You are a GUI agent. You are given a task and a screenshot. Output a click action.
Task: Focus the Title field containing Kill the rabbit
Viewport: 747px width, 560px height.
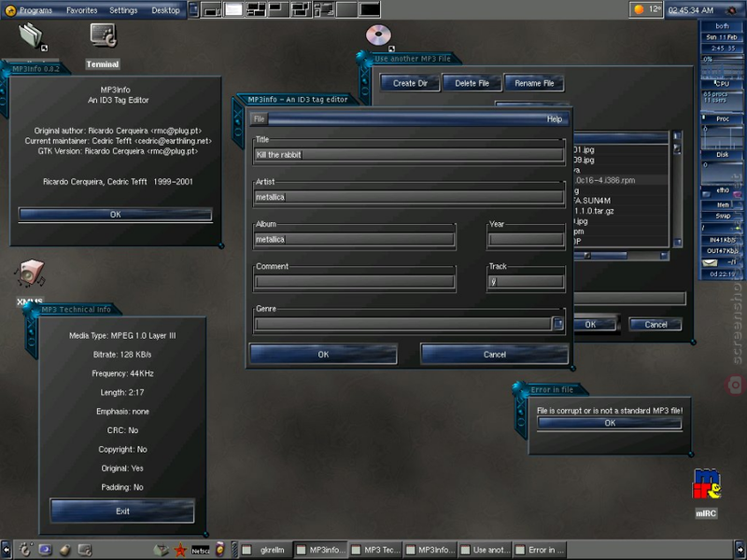point(409,155)
